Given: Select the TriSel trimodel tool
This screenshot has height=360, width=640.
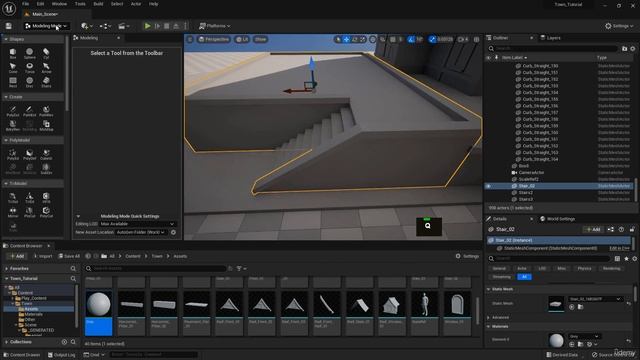Looking at the screenshot, I should tap(13, 198).
